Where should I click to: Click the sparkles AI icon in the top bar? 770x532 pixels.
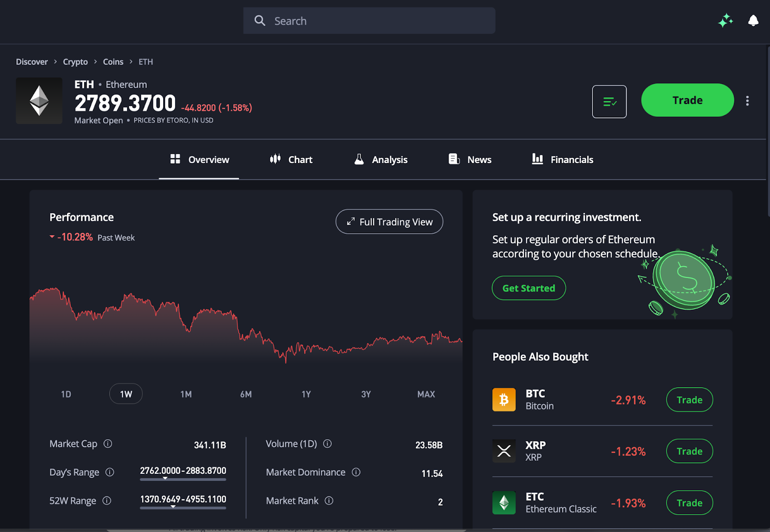tap(726, 21)
